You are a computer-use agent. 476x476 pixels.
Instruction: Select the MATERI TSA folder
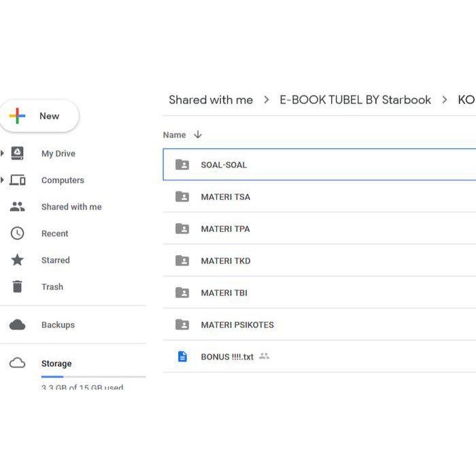(x=225, y=197)
